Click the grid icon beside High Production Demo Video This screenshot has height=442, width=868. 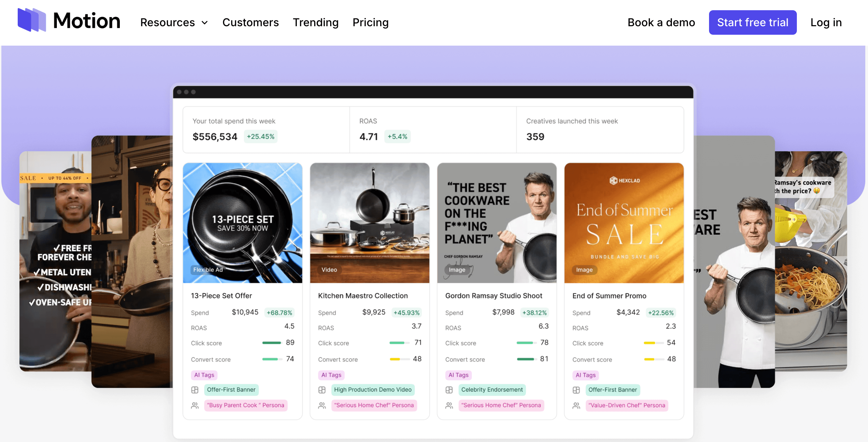point(322,390)
